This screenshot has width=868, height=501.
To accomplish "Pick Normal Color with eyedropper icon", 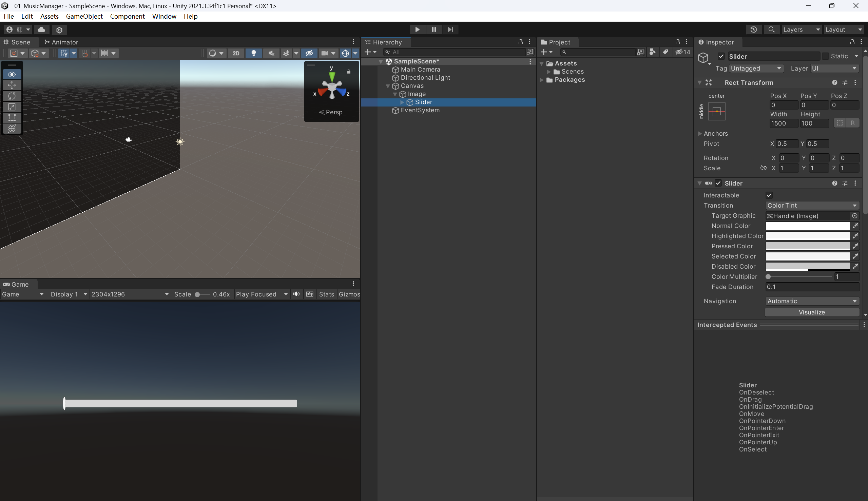I will (855, 226).
